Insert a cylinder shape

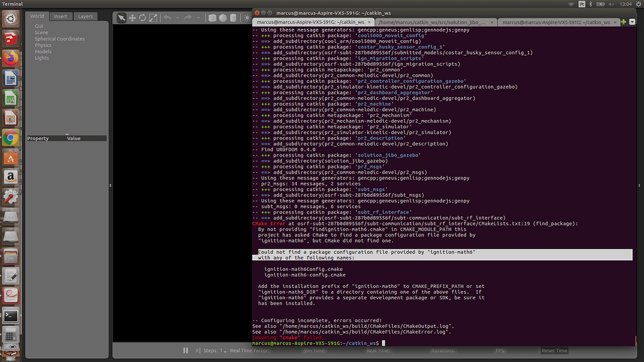(x=233, y=18)
